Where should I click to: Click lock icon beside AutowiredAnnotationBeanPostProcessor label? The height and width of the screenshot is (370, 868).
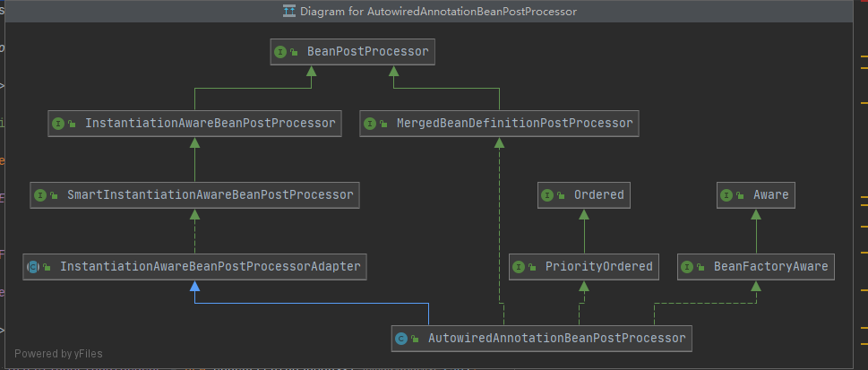point(415,339)
